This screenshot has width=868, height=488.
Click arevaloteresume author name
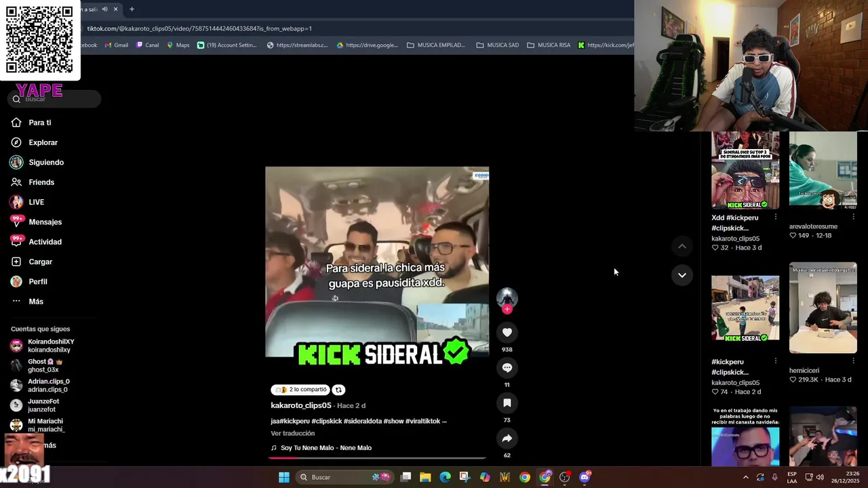click(x=813, y=226)
